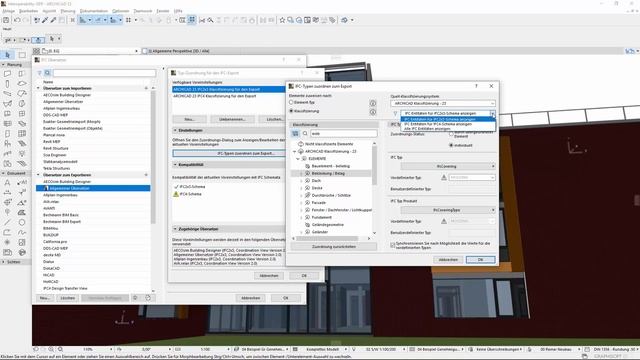Click the syringe inject parameters icon
The width and height of the screenshot is (640, 360).
pos(53,20)
